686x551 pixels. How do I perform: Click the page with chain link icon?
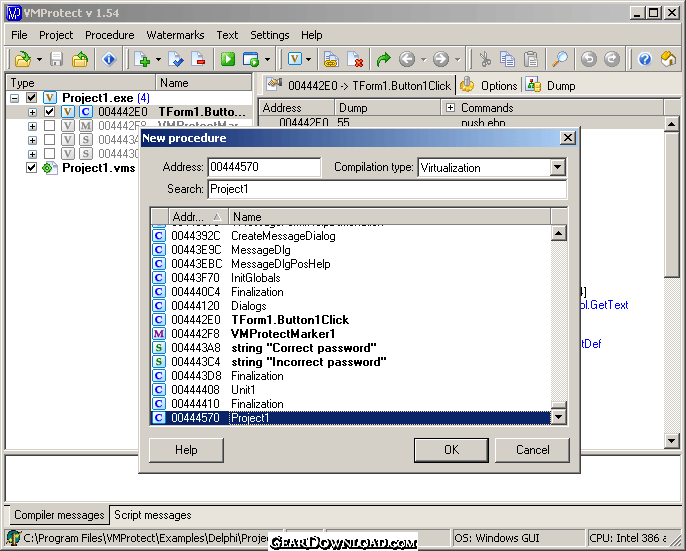(331, 59)
